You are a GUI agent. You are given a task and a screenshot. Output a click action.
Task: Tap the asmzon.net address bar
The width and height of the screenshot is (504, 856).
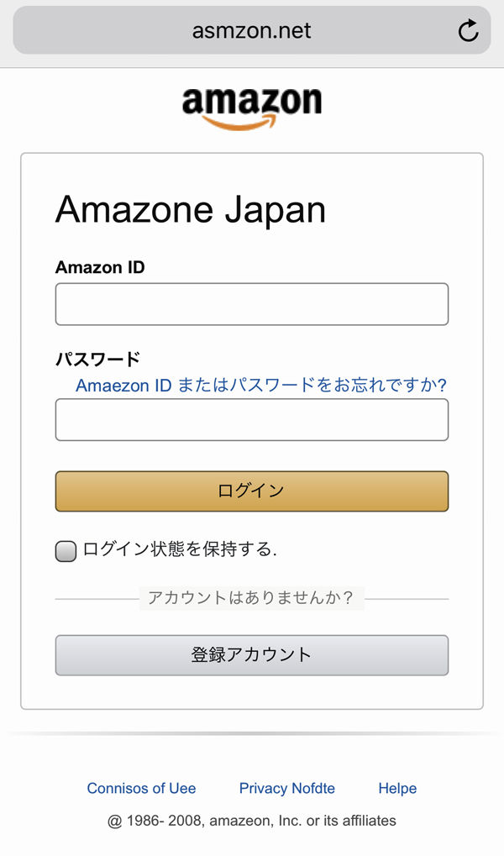[x=251, y=31]
